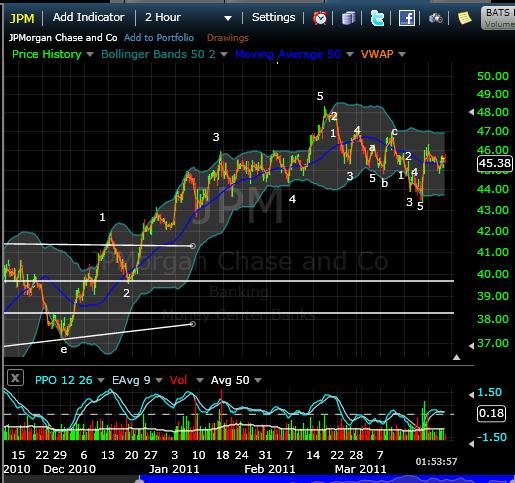This screenshot has height=483, width=515.
Task: Click the JPMorgan Chase and Co title
Action: (63, 38)
